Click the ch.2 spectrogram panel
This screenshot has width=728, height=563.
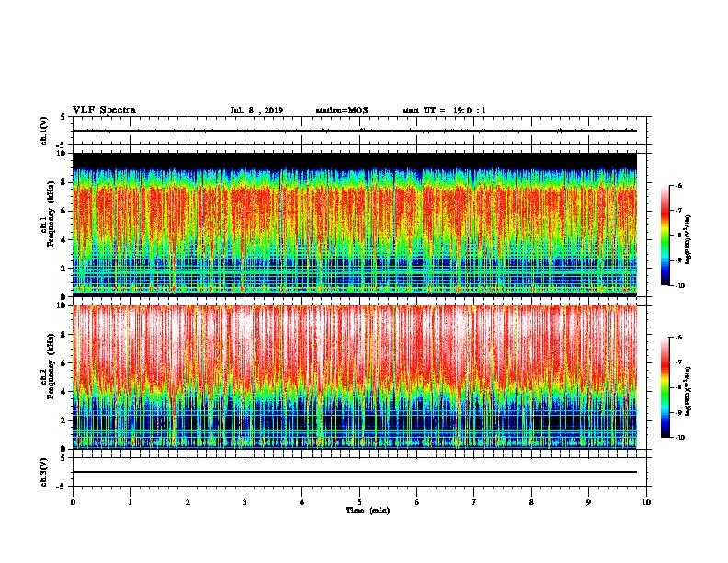pyautogui.click(x=355, y=377)
